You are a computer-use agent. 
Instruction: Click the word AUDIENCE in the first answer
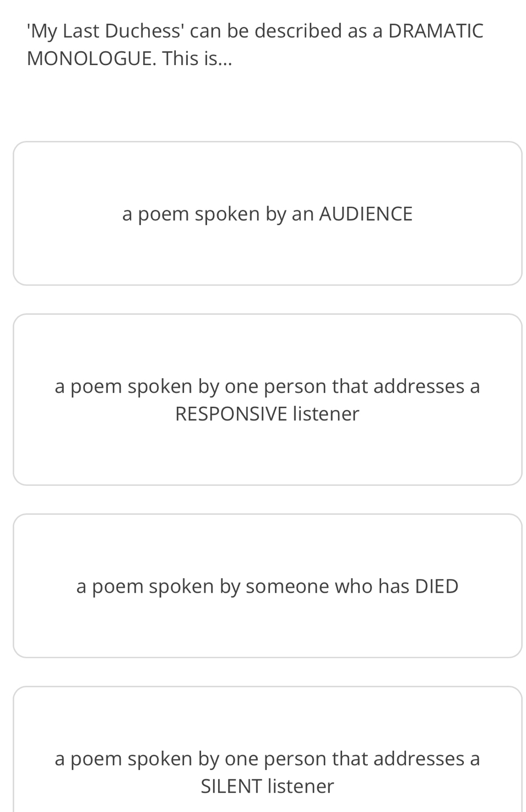click(x=366, y=214)
